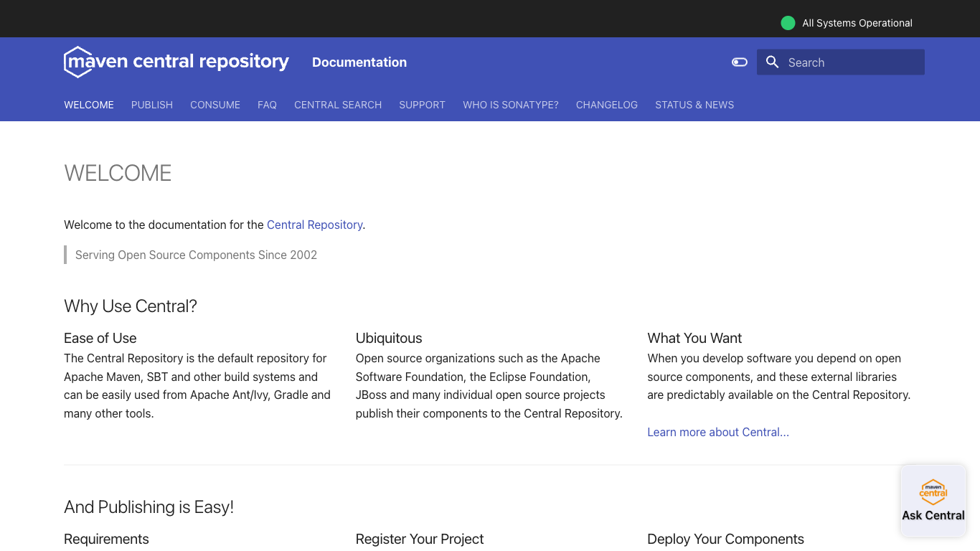Click the green system status indicator dot
The image size is (980, 551).
(x=788, y=23)
